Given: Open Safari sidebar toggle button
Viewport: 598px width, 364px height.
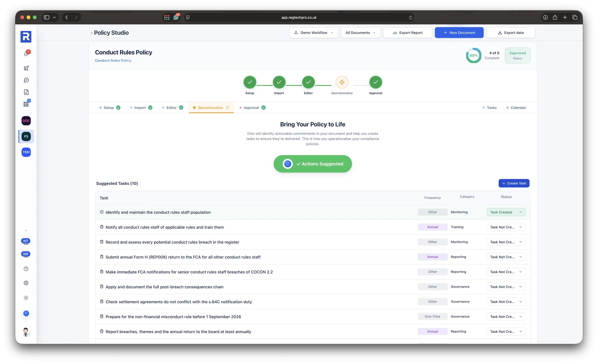Looking at the screenshot, I should (47, 17).
